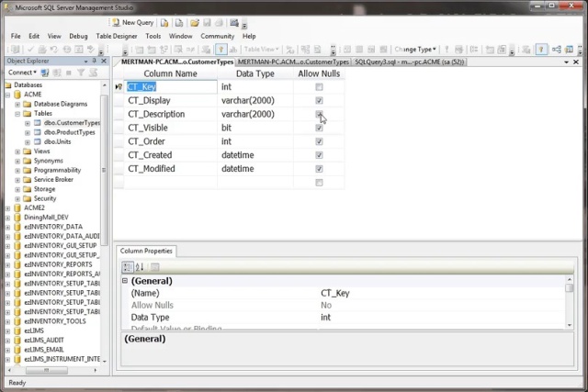The image size is (588, 392).
Task: Click the Object Explorer refresh icon
Action: pyautogui.click(x=93, y=73)
